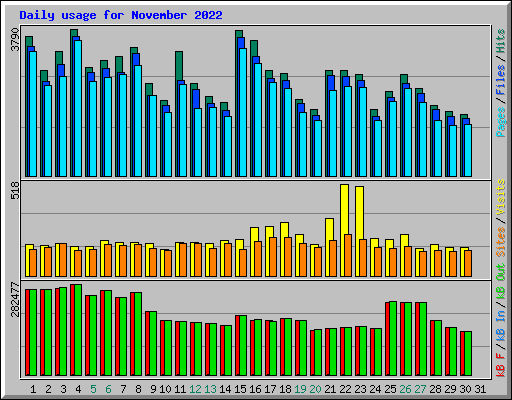The image size is (512, 400).
Task: Click day label 23 on x-axis
Action: pyautogui.click(x=360, y=389)
